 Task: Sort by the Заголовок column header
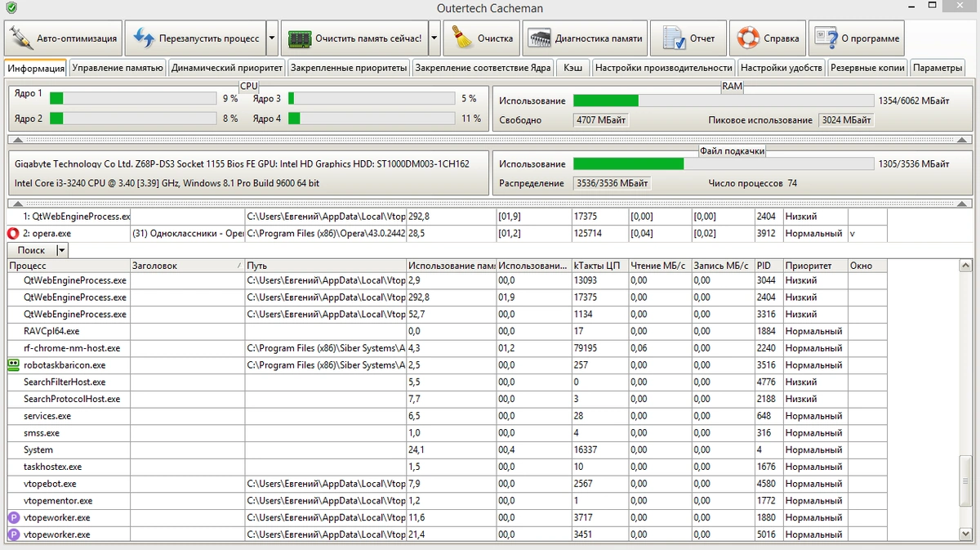[188, 266]
